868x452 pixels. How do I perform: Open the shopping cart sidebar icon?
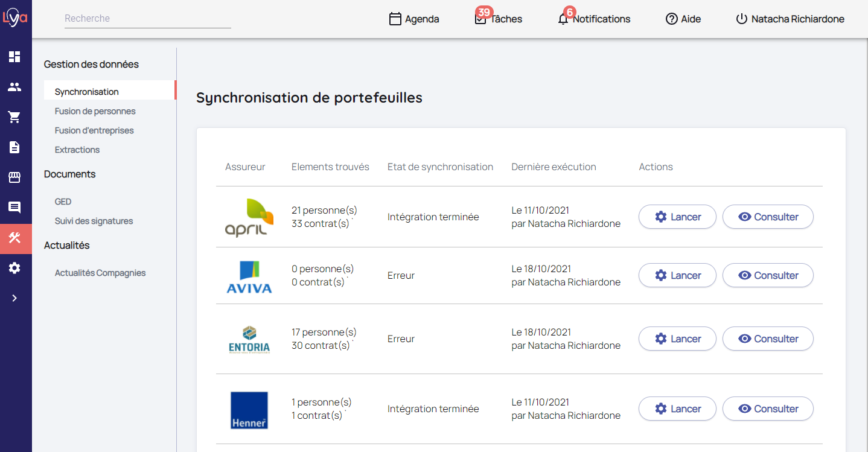[14, 117]
